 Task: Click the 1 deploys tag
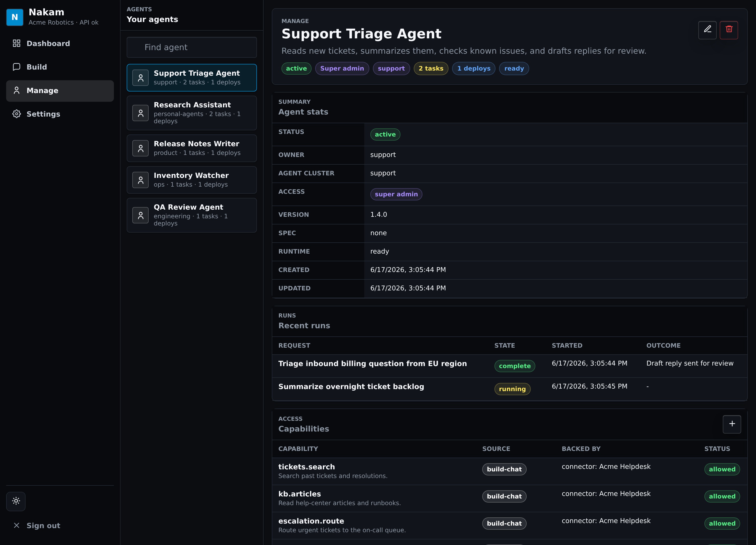coord(474,68)
